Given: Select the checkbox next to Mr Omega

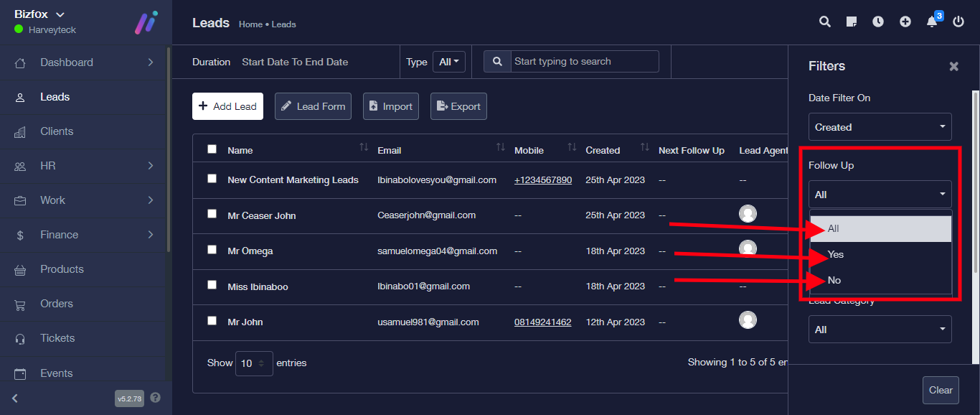Looking at the screenshot, I should click(x=212, y=250).
